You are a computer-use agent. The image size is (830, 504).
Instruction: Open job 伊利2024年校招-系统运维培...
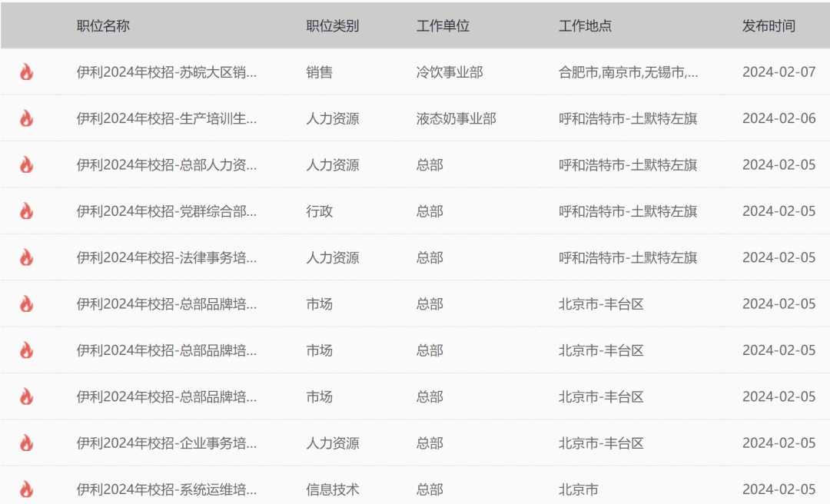click(166, 489)
